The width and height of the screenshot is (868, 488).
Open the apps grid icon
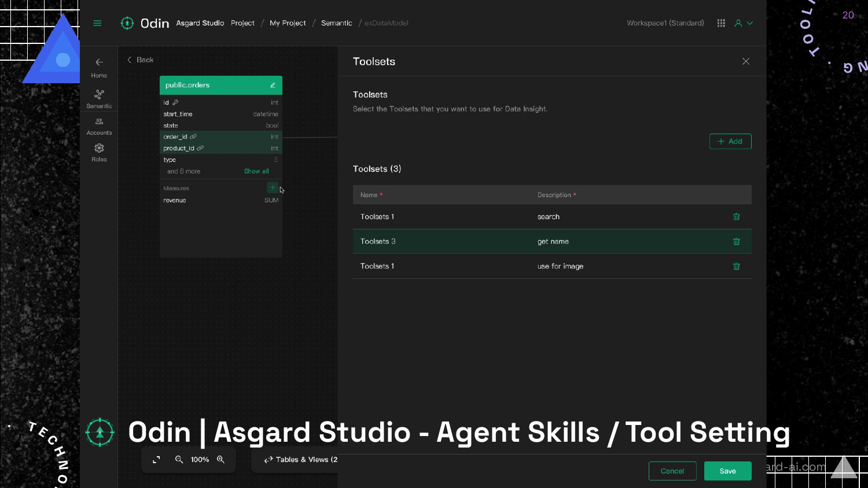pyautogui.click(x=721, y=23)
